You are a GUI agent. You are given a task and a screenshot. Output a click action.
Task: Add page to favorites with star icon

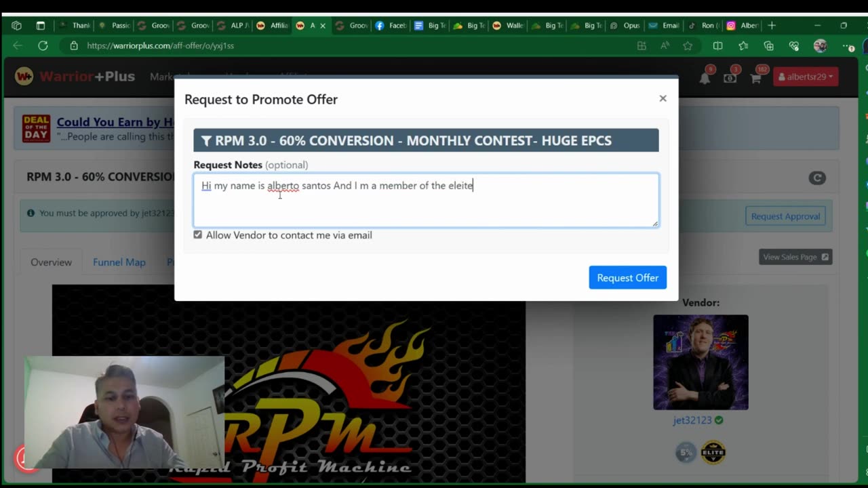(x=688, y=45)
